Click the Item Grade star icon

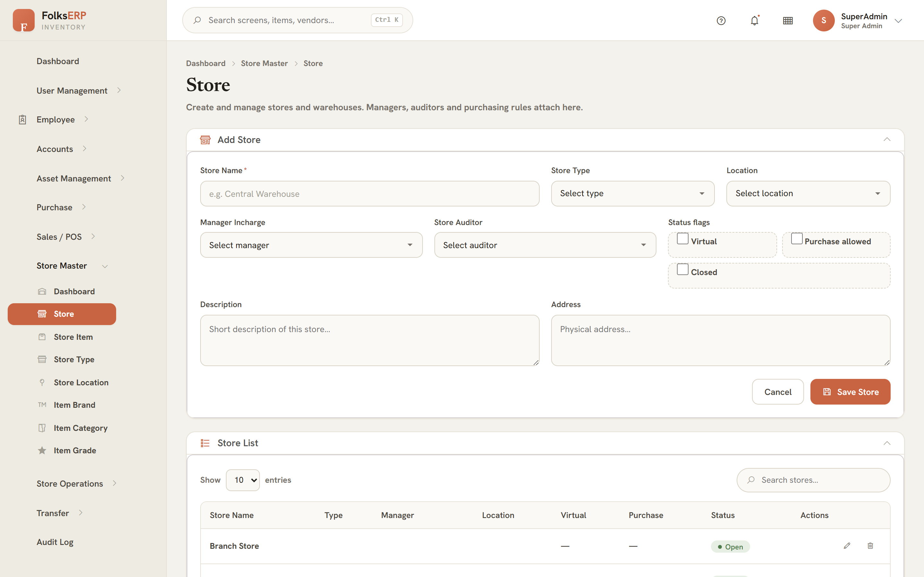(x=42, y=450)
